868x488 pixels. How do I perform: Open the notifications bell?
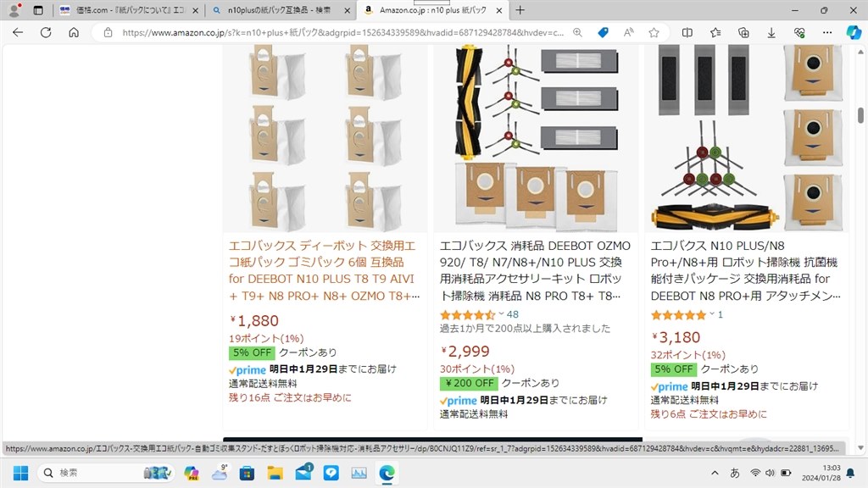click(x=851, y=473)
